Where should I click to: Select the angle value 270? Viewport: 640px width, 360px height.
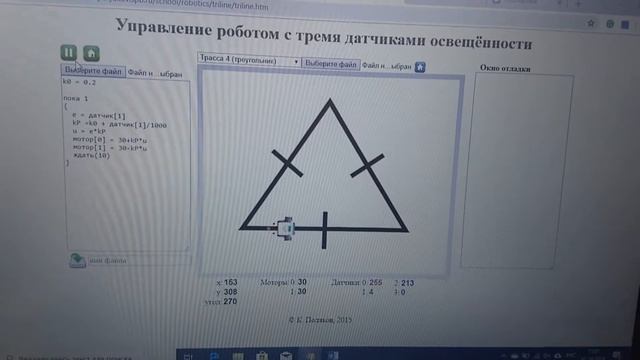point(230,301)
